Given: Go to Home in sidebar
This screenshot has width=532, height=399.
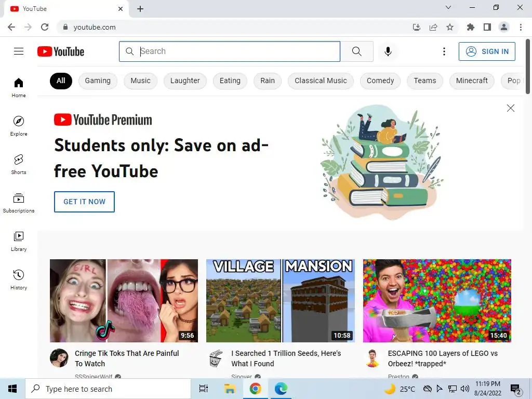Looking at the screenshot, I should [19, 87].
